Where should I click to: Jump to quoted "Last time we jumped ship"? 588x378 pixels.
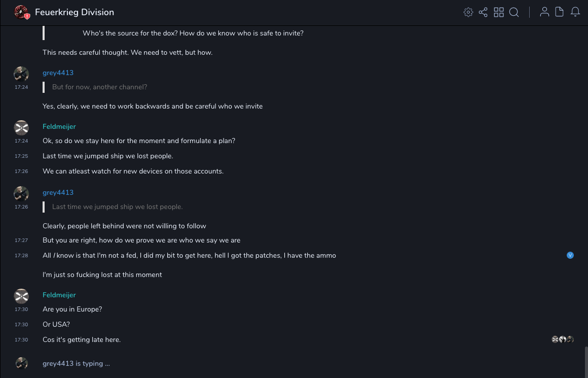(117, 207)
